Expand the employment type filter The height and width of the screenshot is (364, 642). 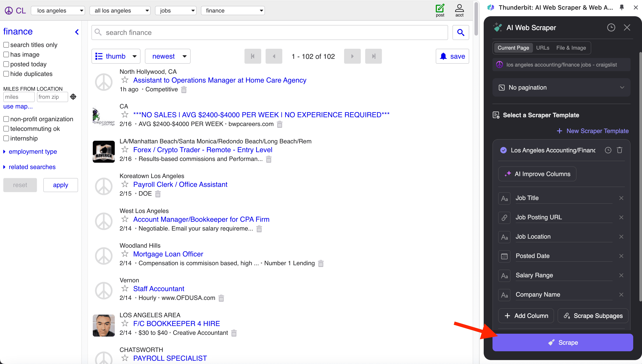pos(33,151)
